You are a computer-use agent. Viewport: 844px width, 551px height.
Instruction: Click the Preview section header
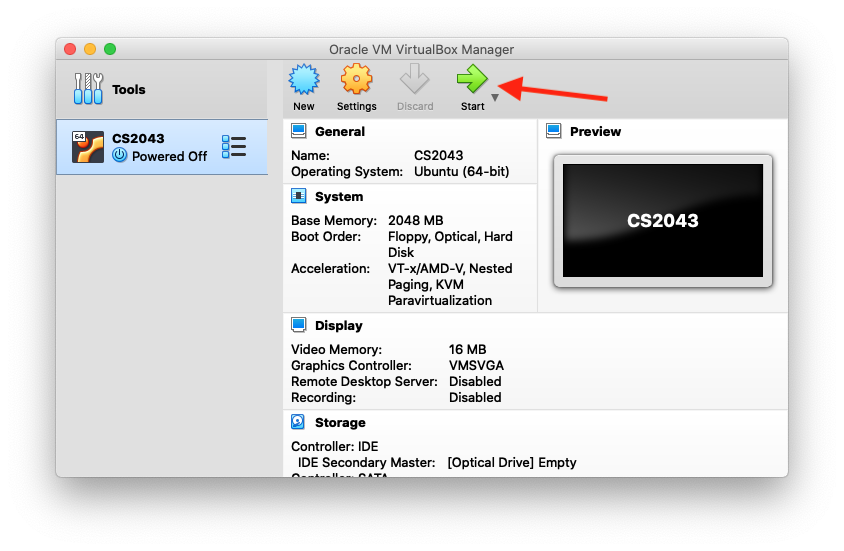tap(595, 131)
